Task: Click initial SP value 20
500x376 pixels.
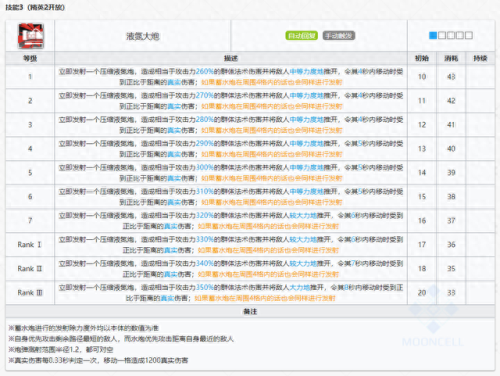Action: click(422, 293)
